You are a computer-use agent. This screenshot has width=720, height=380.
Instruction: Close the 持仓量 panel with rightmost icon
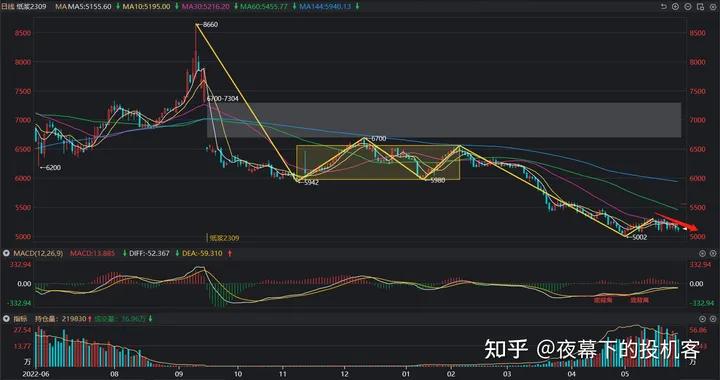coord(713,318)
